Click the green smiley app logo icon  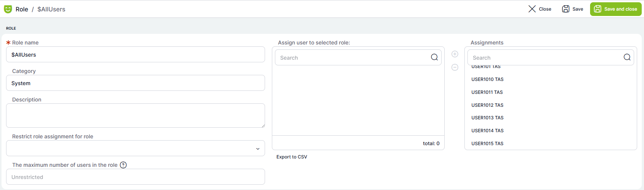click(x=8, y=9)
